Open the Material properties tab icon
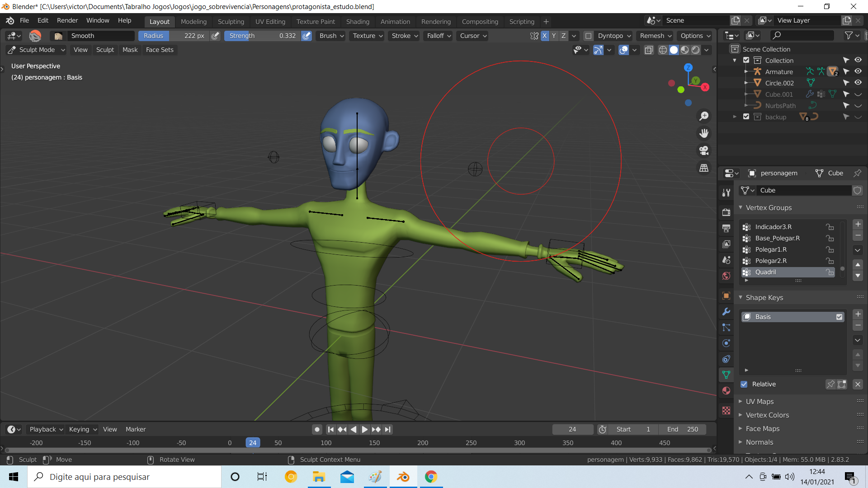The image size is (868, 488). [726, 391]
